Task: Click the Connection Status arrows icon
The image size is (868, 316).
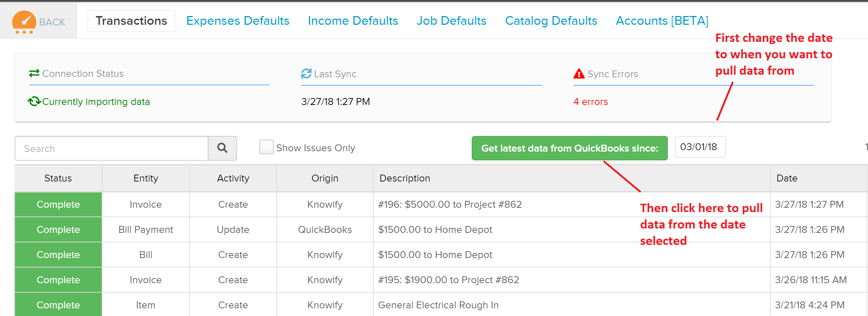Action: tap(34, 73)
